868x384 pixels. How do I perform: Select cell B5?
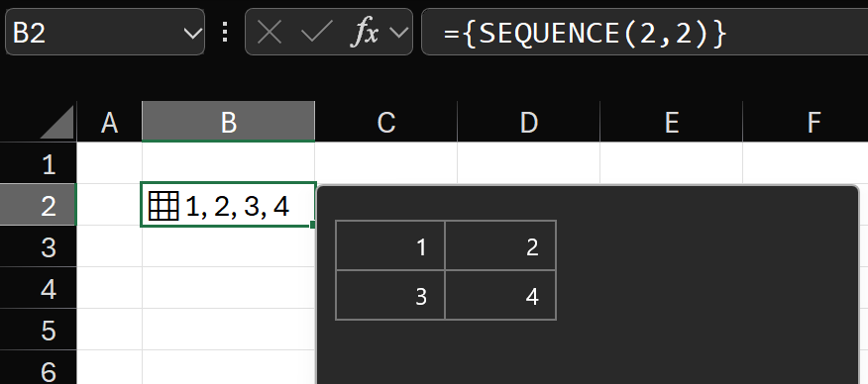point(229,330)
